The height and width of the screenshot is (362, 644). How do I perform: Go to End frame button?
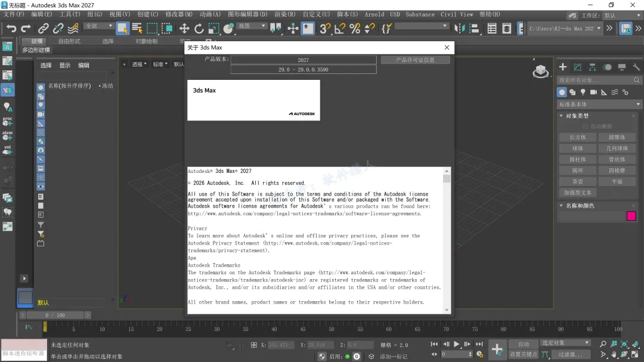point(479,344)
